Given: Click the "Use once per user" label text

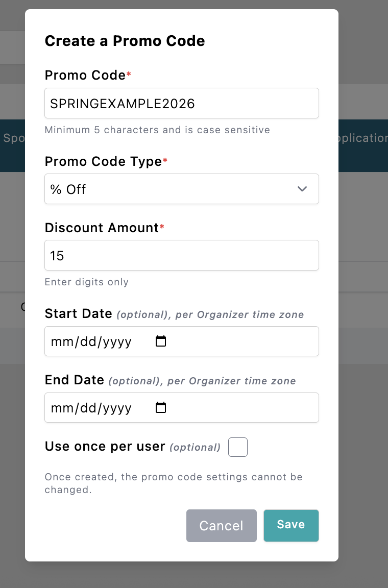Looking at the screenshot, I should (105, 447).
